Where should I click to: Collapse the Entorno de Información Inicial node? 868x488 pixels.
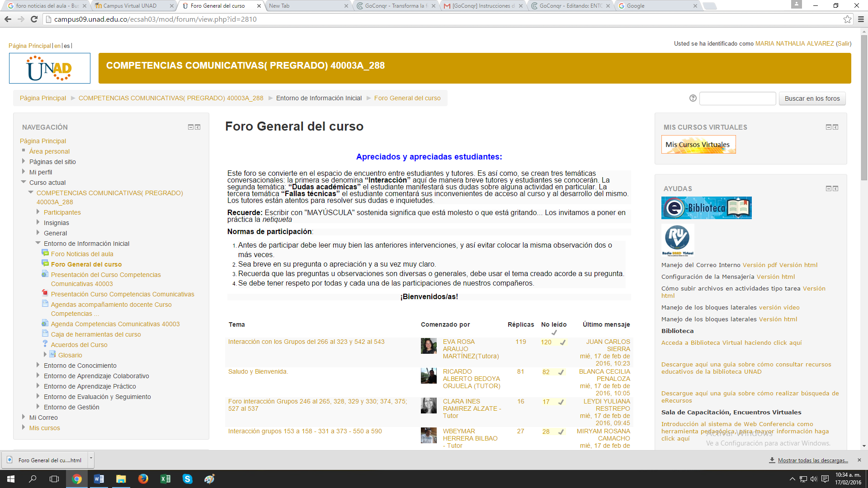pyautogui.click(x=38, y=243)
